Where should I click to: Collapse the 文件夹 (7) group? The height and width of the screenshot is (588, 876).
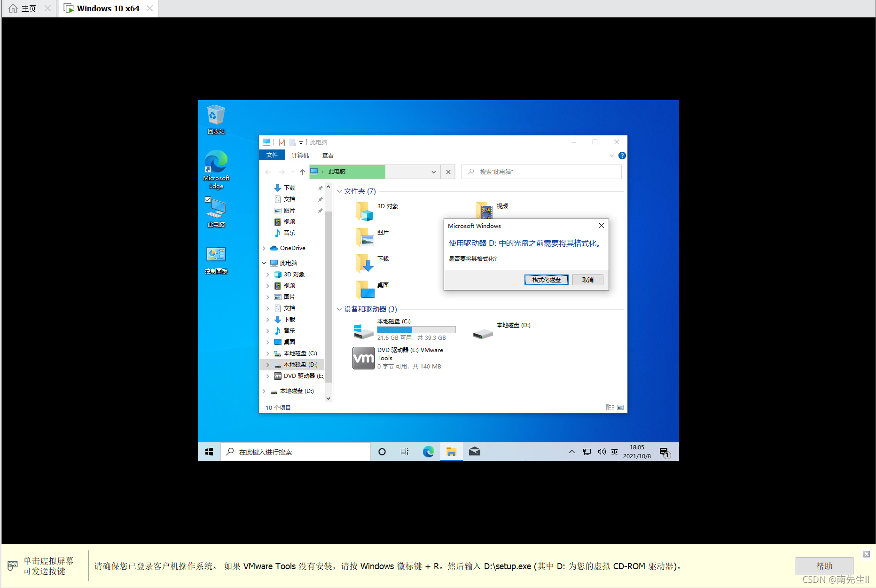(339, 191)
